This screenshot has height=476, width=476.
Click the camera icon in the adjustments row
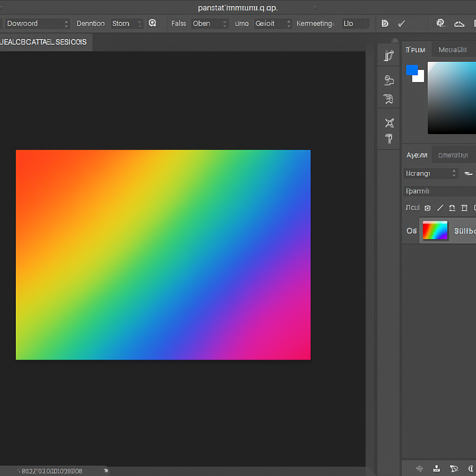click(x=427, y=208)
